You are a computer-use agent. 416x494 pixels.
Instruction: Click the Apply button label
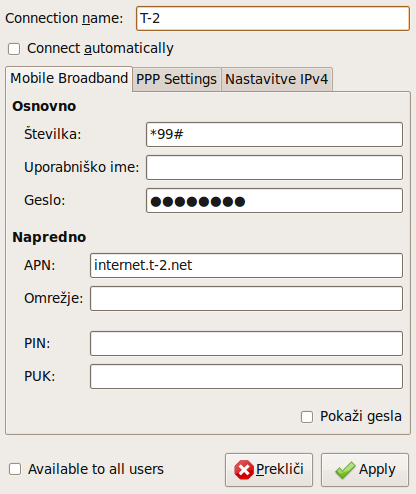point(377,469)
